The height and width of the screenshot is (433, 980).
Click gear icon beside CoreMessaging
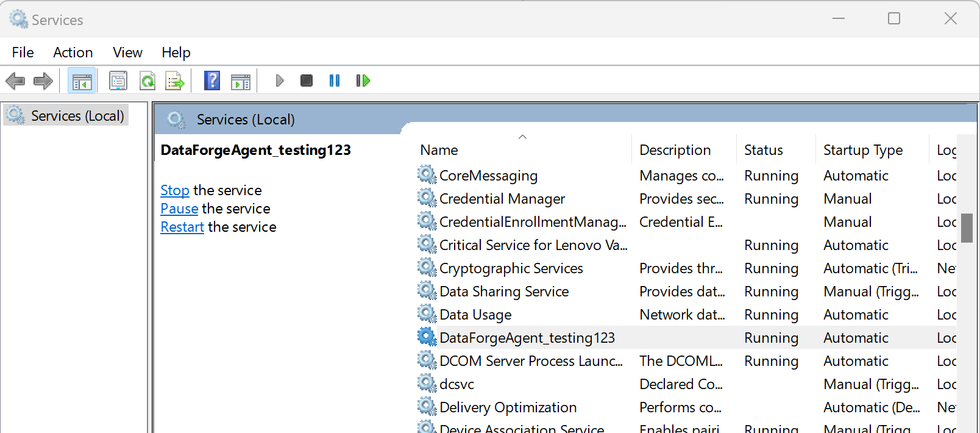pos(427,175)
